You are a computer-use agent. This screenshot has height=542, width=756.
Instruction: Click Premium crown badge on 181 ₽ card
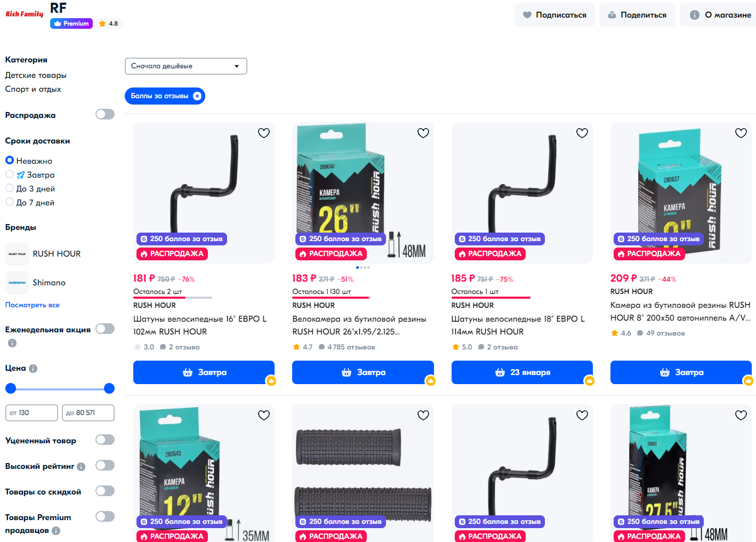tap(271, 381)
